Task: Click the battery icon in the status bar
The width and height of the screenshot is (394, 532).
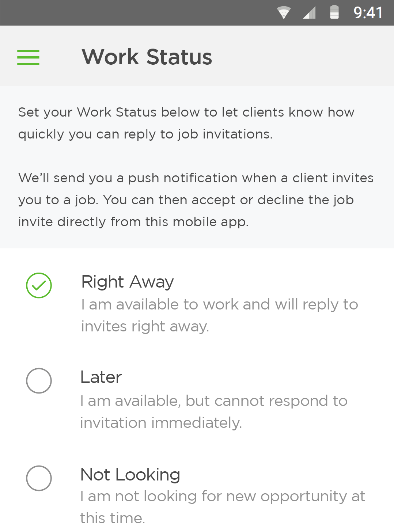Action: [x=335, y=12]
